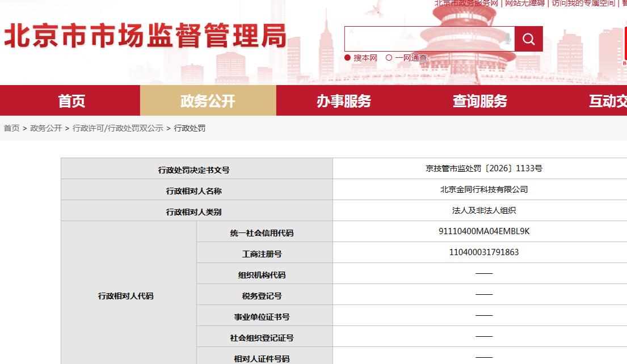Click the 行政相对人名称 header cell
This screenshot has width=627, height=364.
197,190
